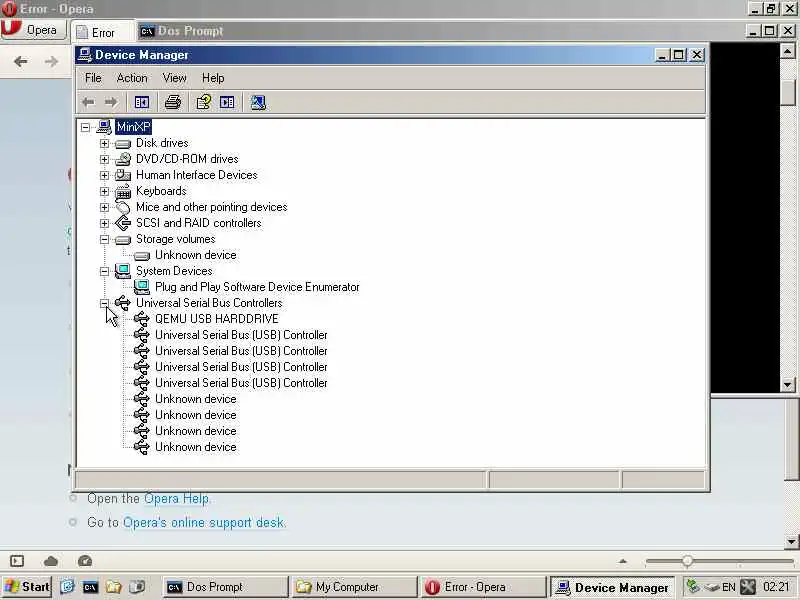This screenshot has width=800, height=600.
Task: Click the Print toolbar icon
Action: (x=173, y=103)
